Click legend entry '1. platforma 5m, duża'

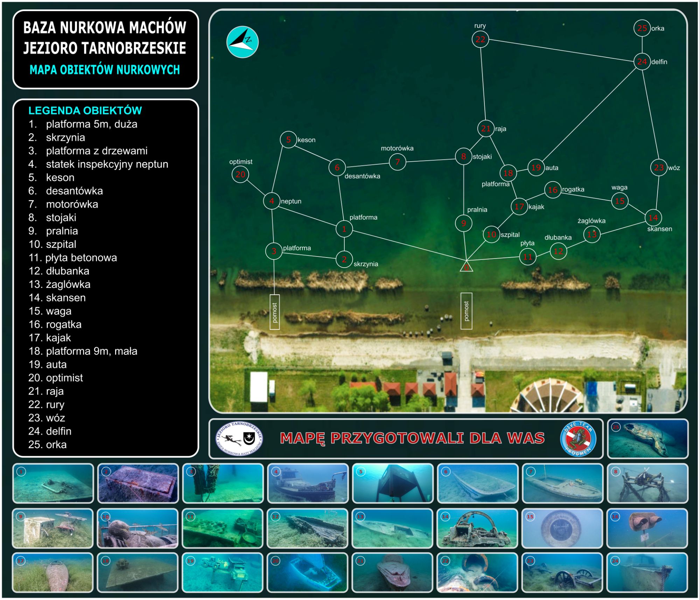83,124
